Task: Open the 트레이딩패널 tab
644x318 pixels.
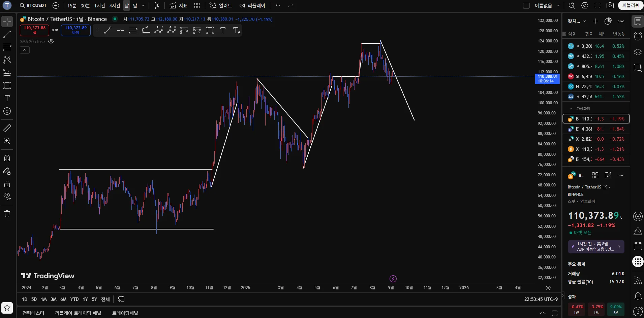Action: [x=125, y=313]
